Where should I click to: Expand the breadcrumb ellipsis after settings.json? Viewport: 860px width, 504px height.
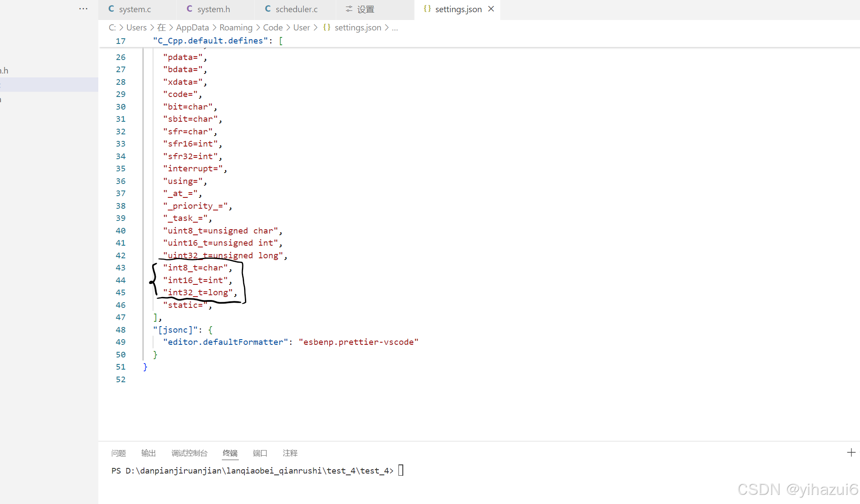(395, 27)
